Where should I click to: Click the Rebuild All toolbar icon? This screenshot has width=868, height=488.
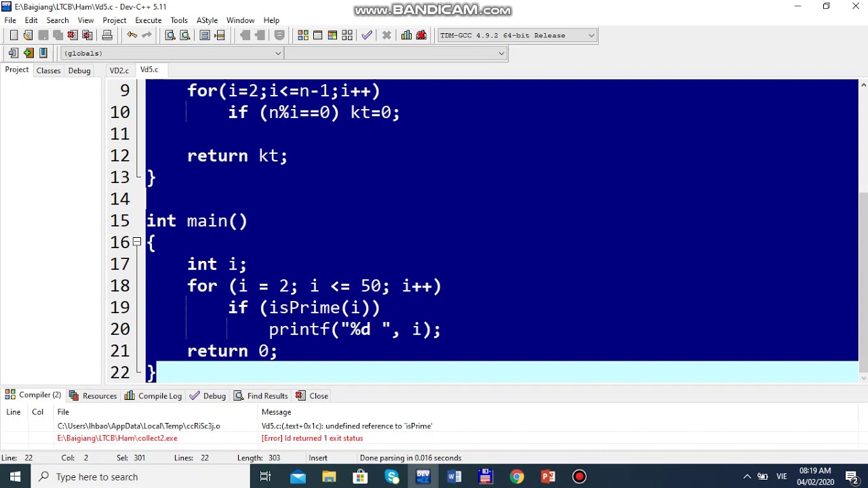point(347,35)
